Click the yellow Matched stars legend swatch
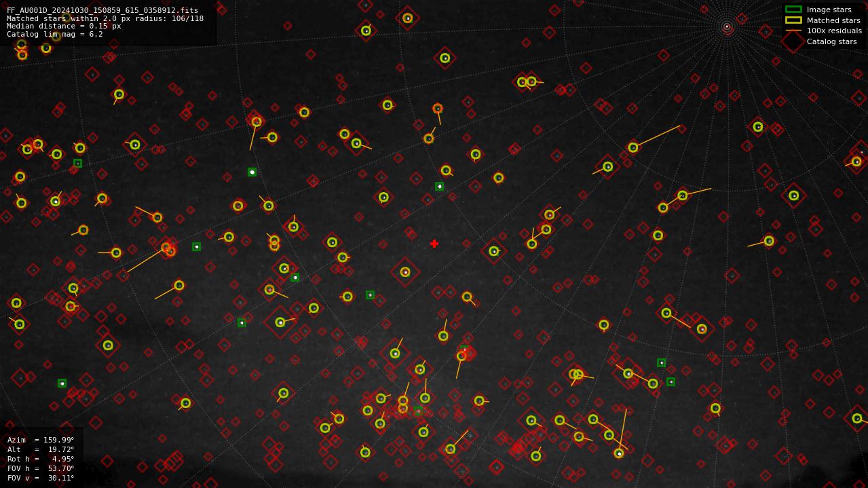This screenshot has height=488, width=868. tap(793, 20)
